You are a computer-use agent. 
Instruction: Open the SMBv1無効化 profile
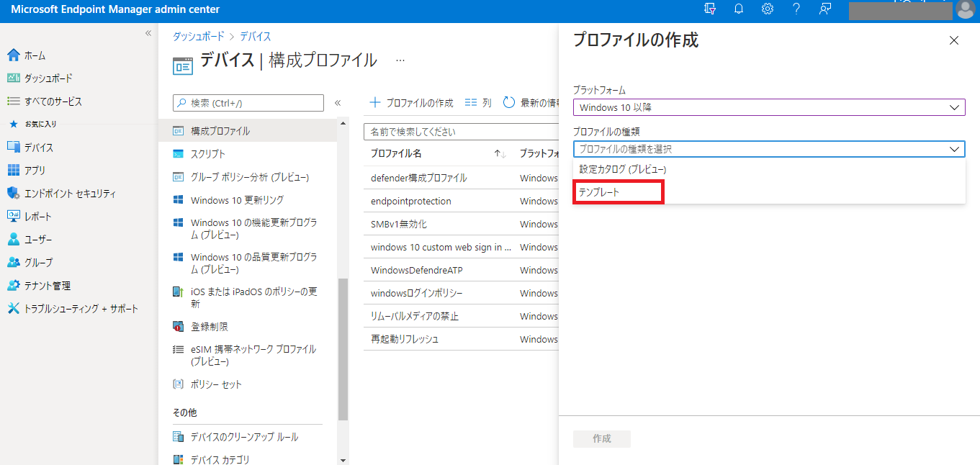pyautogui.click(x=399, y=224)
